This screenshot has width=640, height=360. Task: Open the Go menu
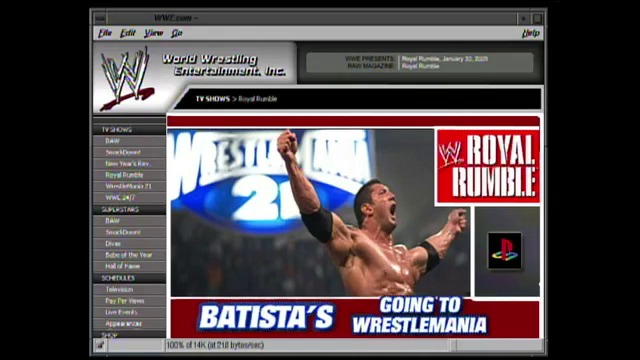click(176, 33)
